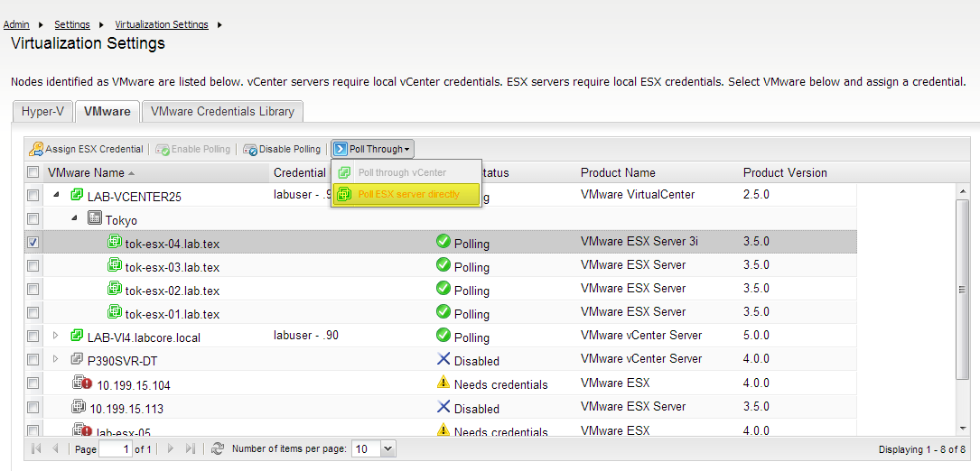Click the refresh icon in the pager
This screenshot has height=471, width=980.
click(x=218, y=448)
